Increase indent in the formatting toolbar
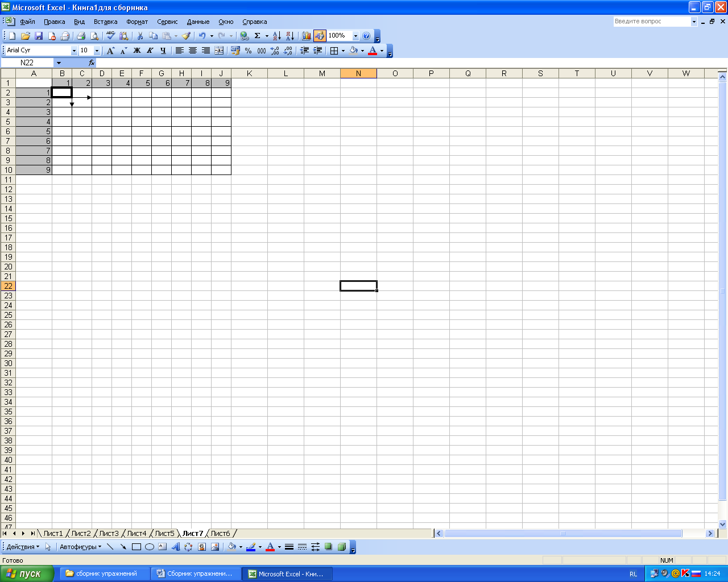The image size is (728, 582). tap(318, 51)
